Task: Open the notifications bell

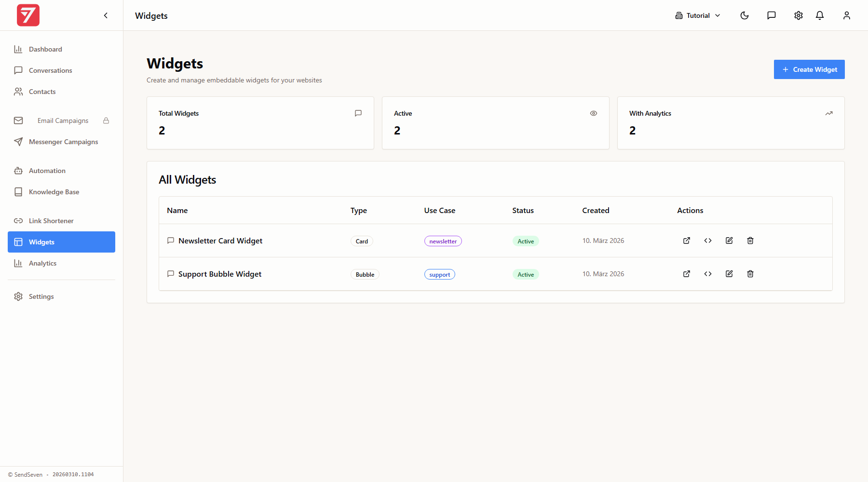Action: pyautogui.click(x=820, y=15)
